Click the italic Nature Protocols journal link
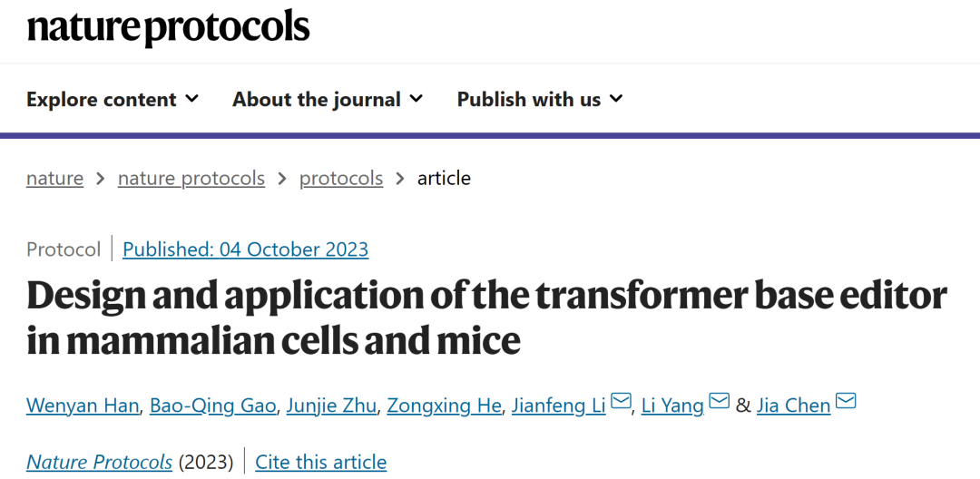The height and width of the screenshot is (479, 980). [x=100, y=462]
